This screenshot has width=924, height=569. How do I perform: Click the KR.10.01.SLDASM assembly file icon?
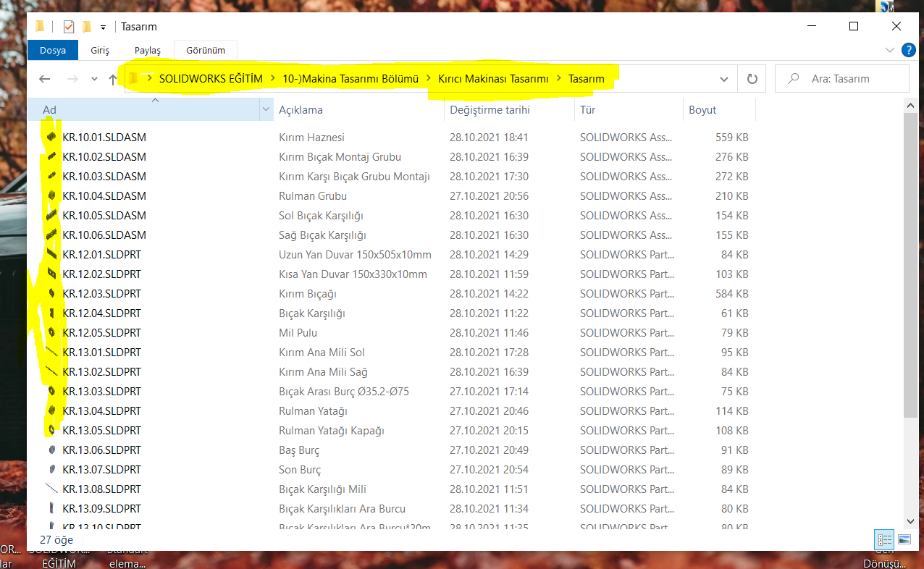coord(51,137)
